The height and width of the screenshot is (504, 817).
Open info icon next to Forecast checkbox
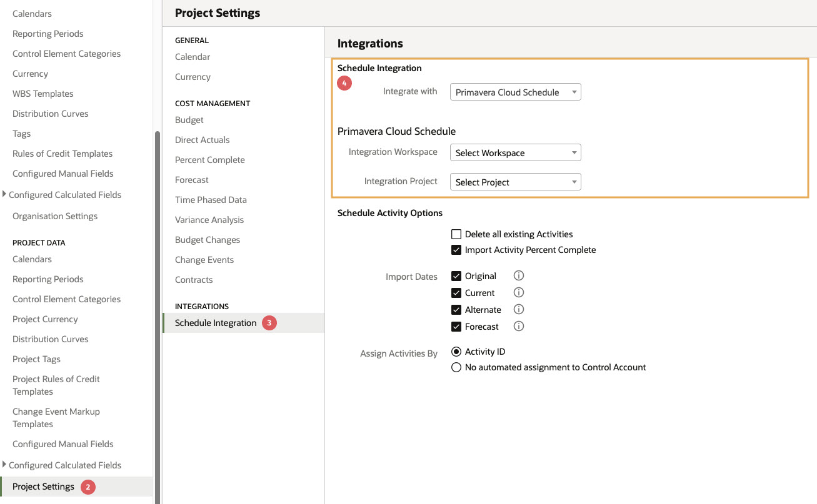coord(518,326)
